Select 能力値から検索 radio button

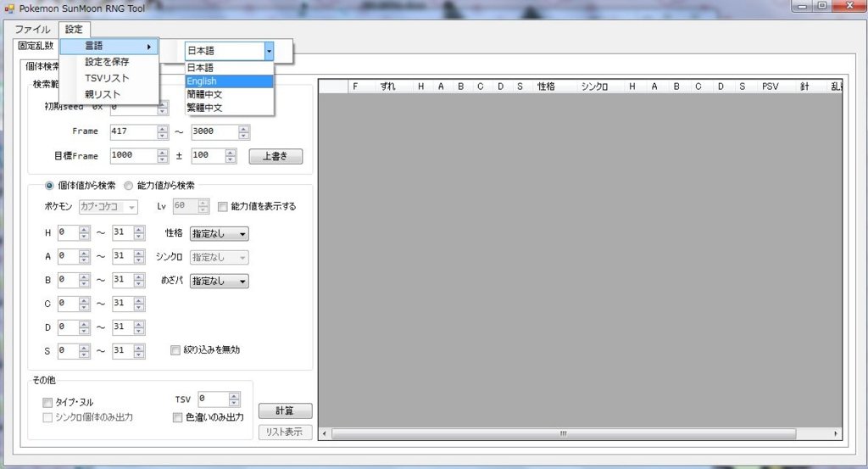[160, 186]
